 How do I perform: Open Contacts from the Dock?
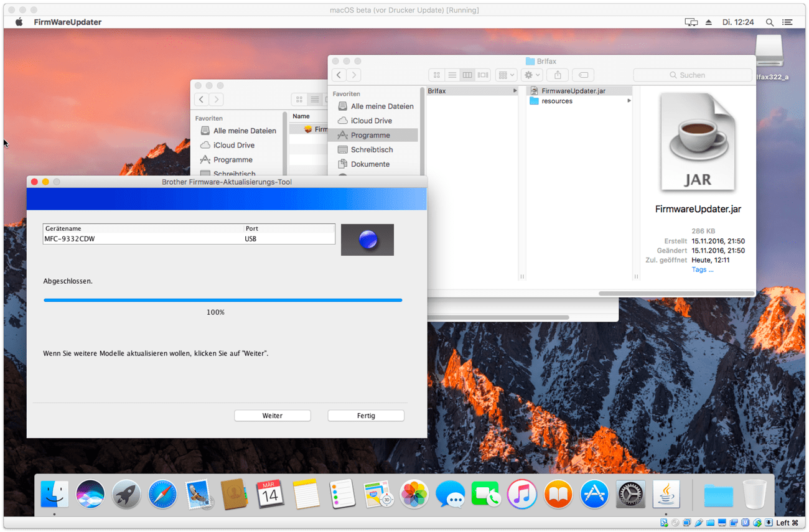point(234,495)
